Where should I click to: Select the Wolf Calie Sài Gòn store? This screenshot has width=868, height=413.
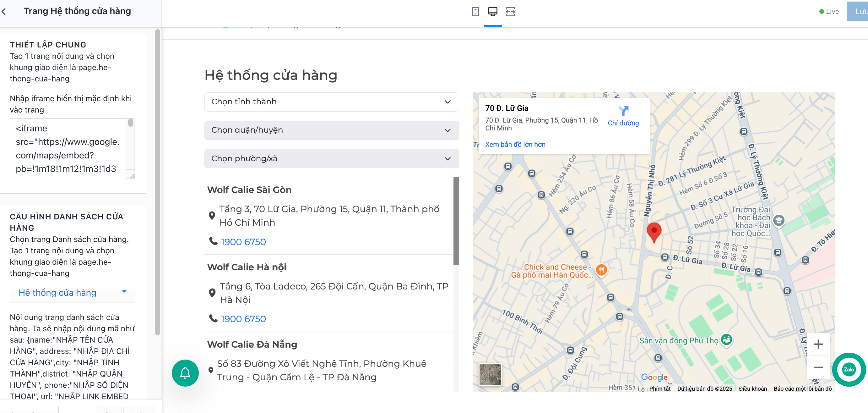click(249, 190)
